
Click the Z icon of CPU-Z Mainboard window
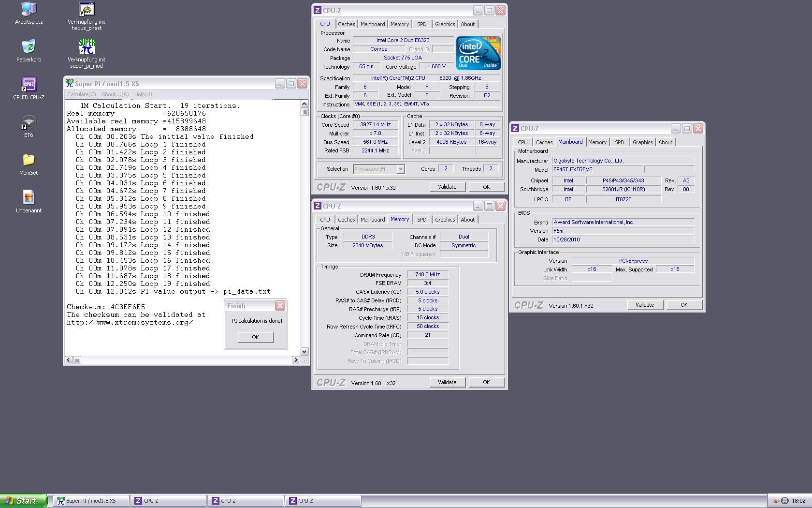pos(515,128)
